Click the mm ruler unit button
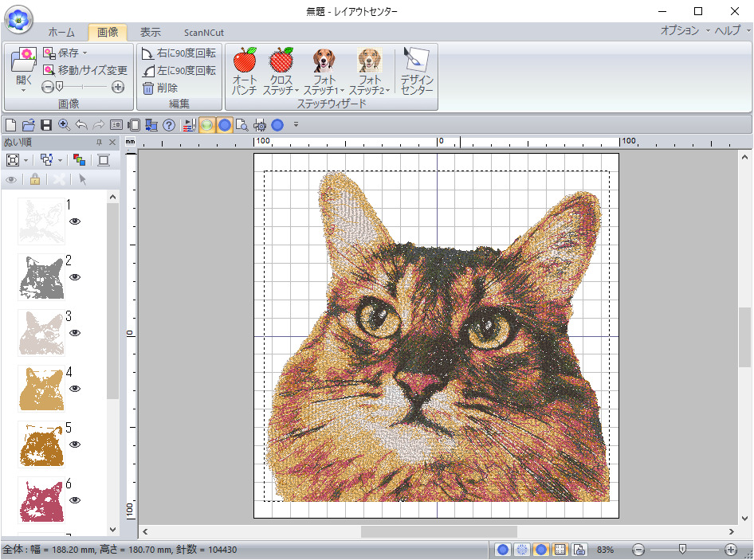This screenshot has width=754, height=560. [x=130, y=142]
